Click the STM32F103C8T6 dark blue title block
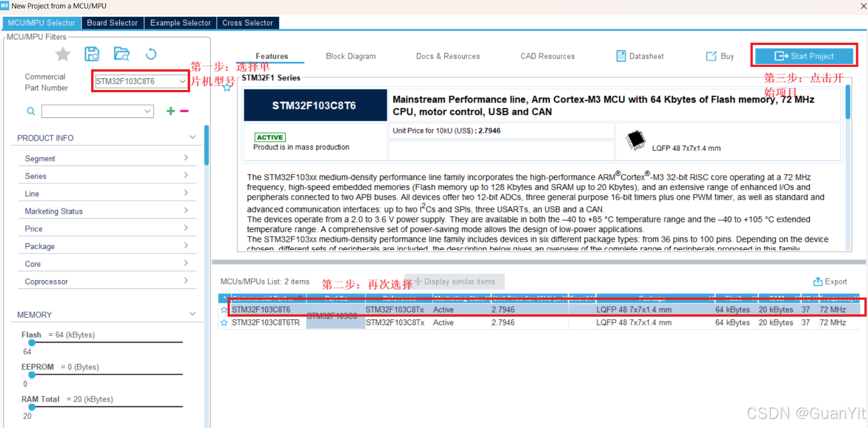Image resolution: width=868 pixels, height=428 pixels. (x=315, y=105)
